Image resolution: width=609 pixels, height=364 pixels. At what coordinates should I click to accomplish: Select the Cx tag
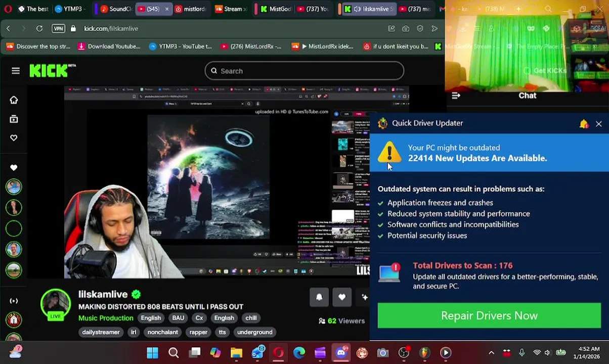(x=199, y=318)
